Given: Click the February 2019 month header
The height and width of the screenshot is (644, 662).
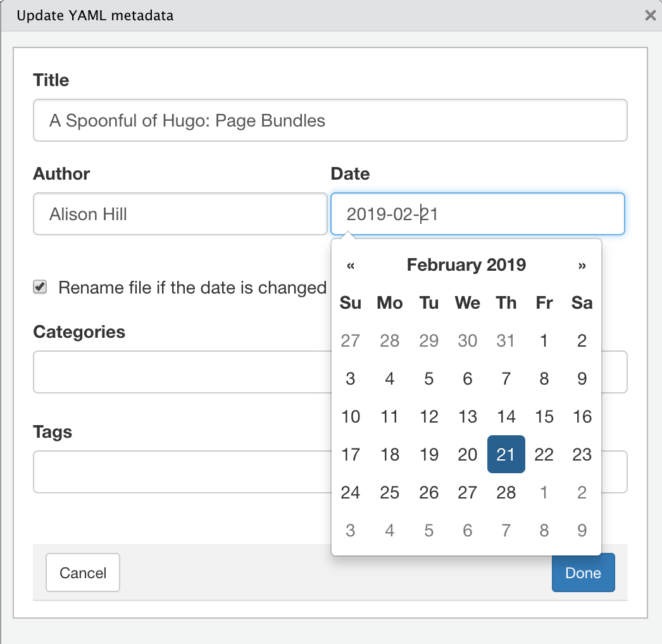Looking at the screenshot, I should click(x=466, y=264).
